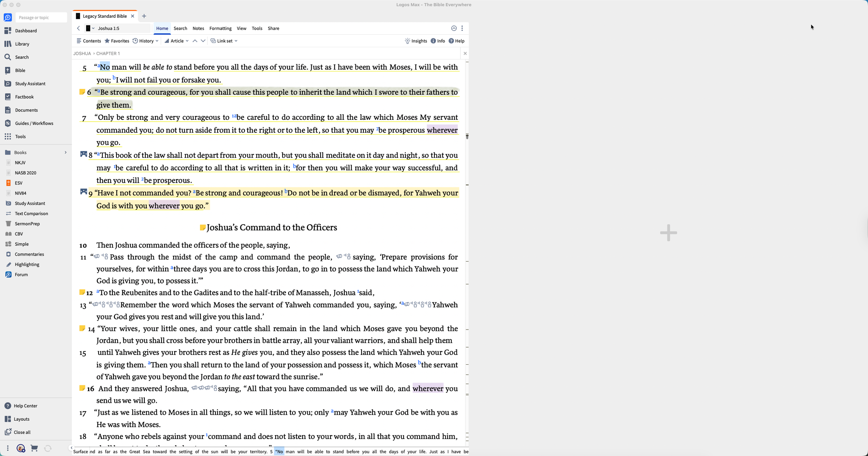Expand the Books section chevron
This screenshot has height=456, width=868.
click(66, 152)
